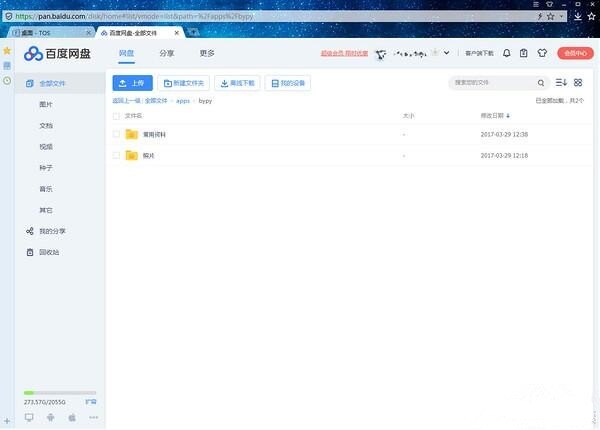The image size is (600, 430).
Task: Open the Apple client download icon
Action: pyautogui.click(x=72, y=416)
